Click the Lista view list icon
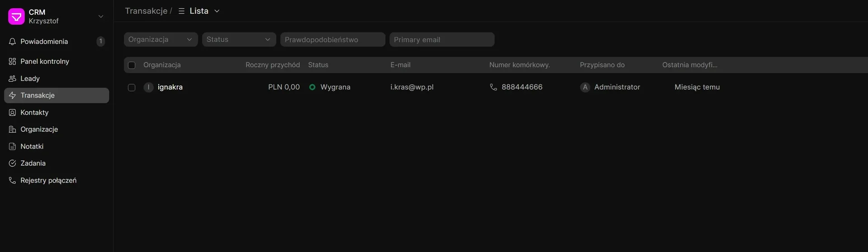 point(181,11)
